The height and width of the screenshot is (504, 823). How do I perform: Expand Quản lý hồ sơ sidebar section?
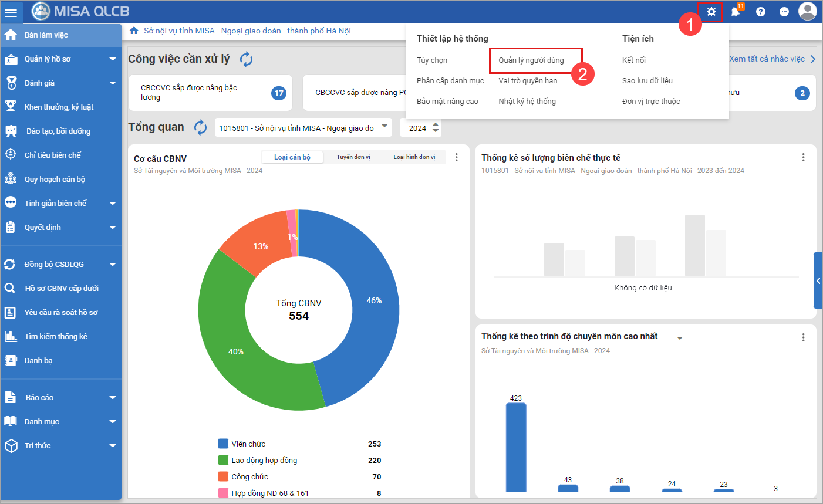tap(112, 59)
